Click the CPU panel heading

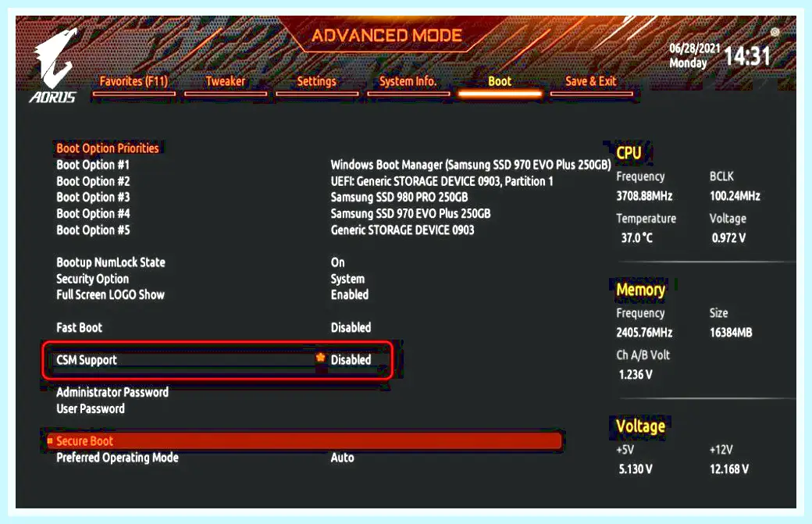(629, 153)
